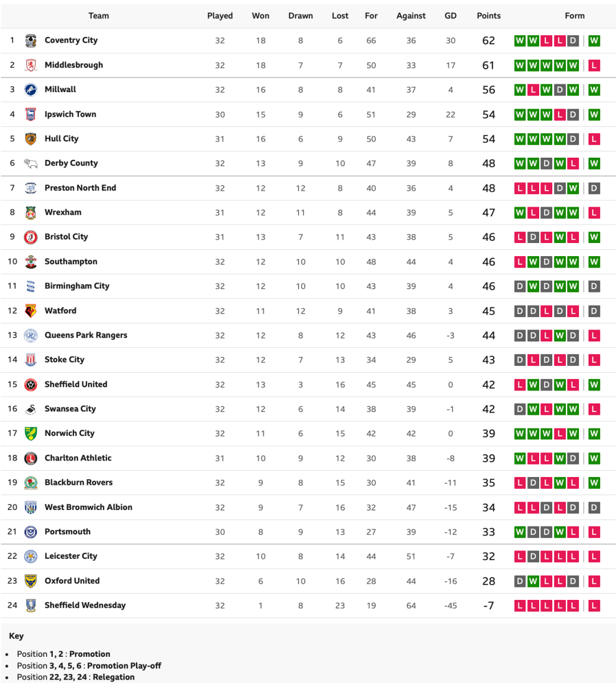616x683 pixels.
Task: Click the Millwall crest icon
Action: 31,89
